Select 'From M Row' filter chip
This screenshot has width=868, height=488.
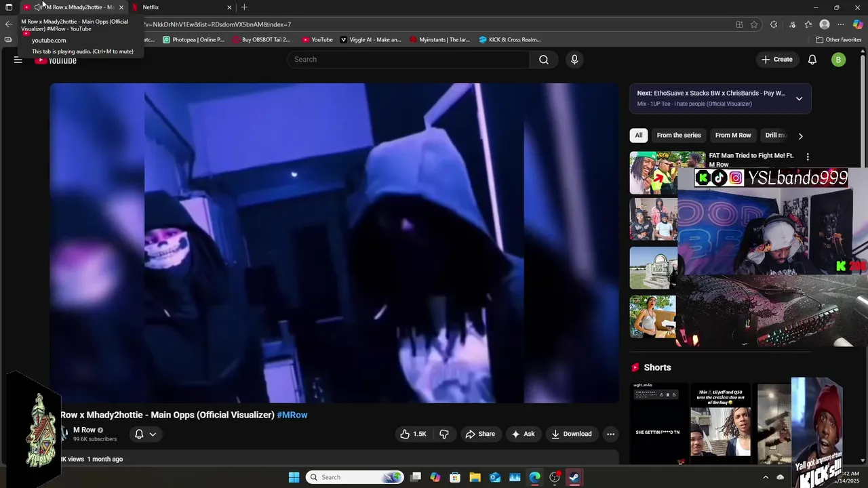tap(733, 136)
